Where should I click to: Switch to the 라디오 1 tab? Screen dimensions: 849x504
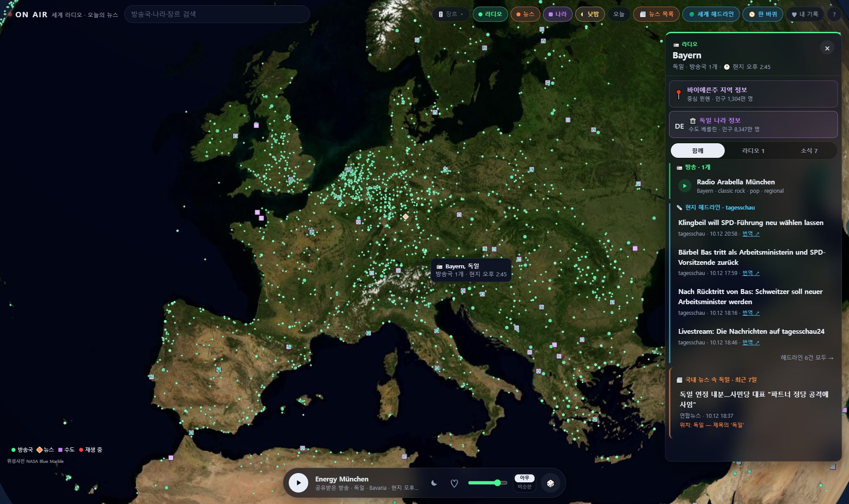[753, 151]
